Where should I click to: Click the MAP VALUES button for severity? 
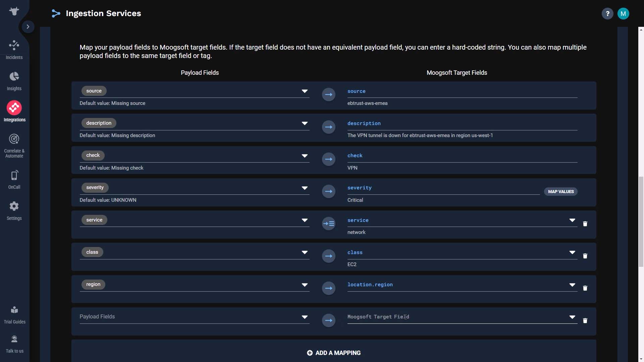561,191
